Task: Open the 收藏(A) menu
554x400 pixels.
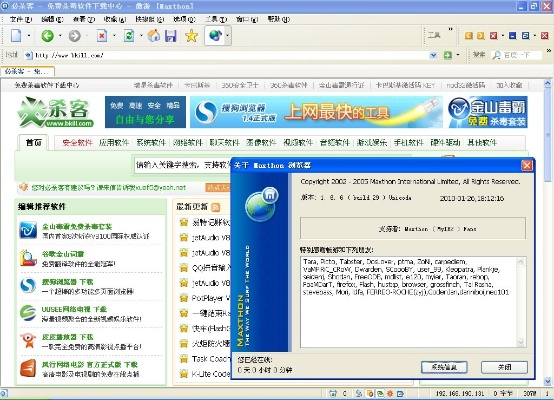Action: click(115, 19)
